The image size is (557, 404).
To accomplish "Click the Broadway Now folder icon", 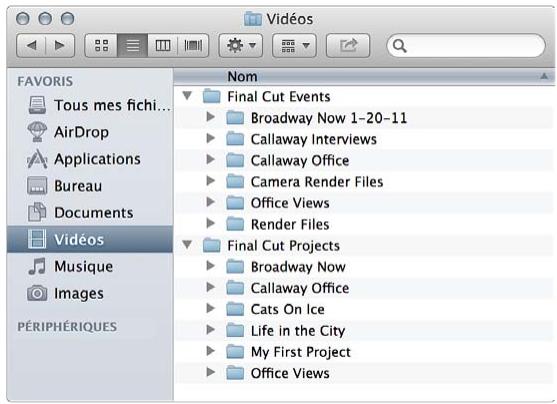I will tap(235, 266).
